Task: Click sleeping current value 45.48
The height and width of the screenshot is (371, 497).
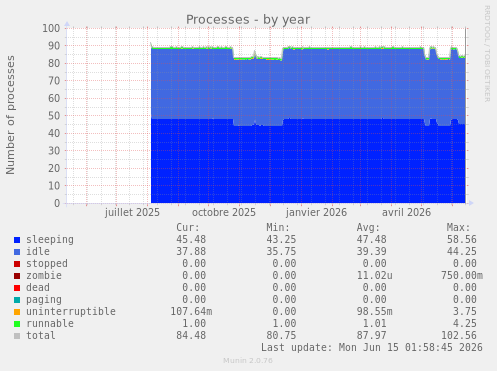Action: 191,240
